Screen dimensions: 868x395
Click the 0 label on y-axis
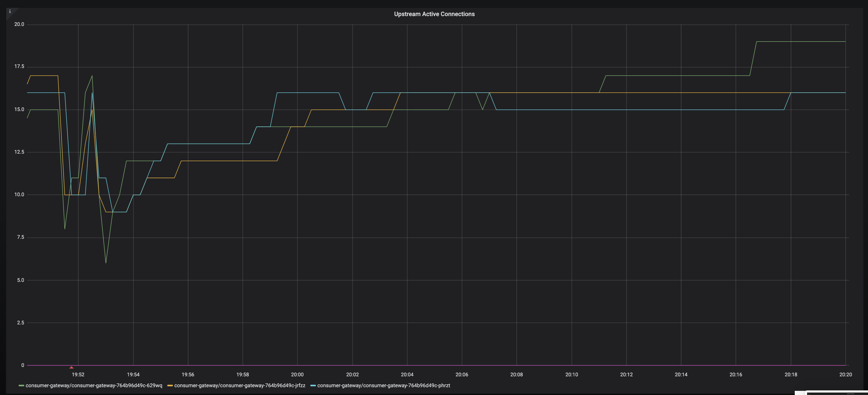pyautogui.click(x=23, y=365)
